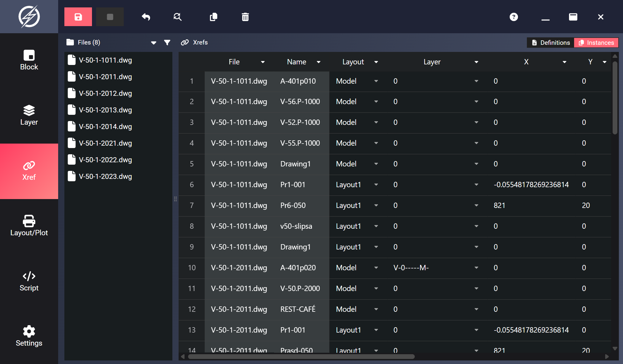Select the Xref sidebar panel
The height and width of the screenshot is (364, 623).
pyautogui.click(x=29, y=171)
